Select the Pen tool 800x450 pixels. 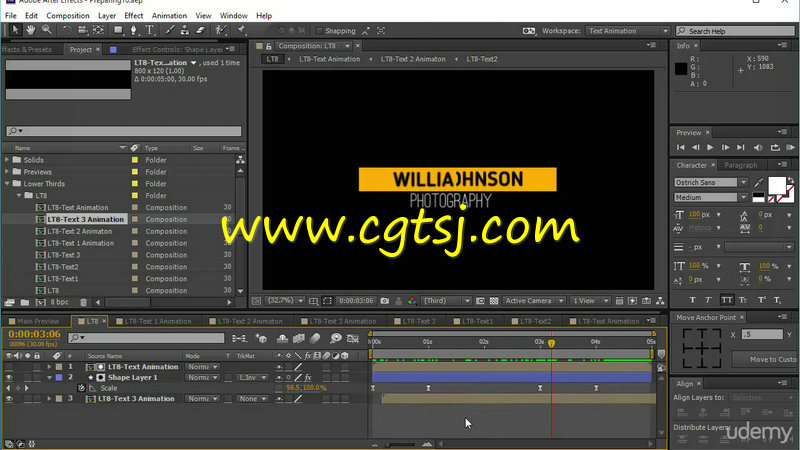point(134,30)
